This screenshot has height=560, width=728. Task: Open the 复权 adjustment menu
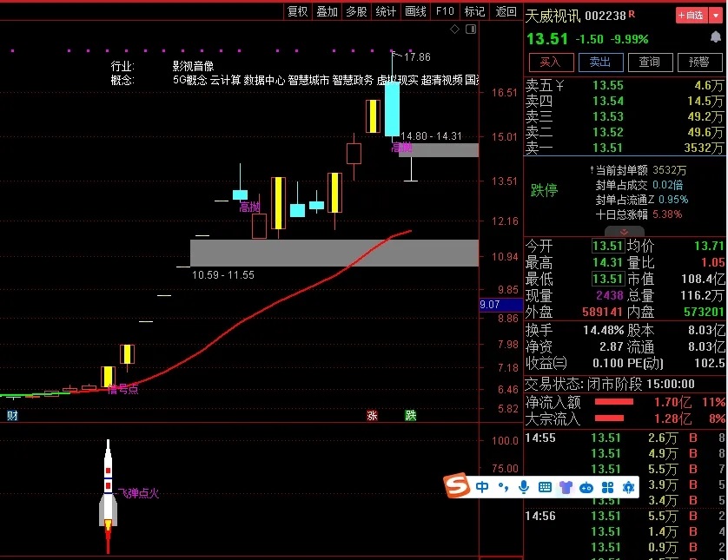(x=298, y=11)
